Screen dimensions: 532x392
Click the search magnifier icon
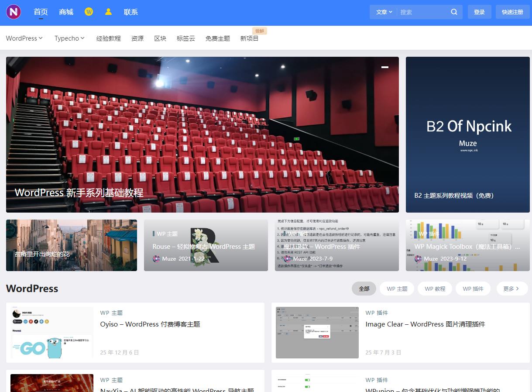(454, 12)
